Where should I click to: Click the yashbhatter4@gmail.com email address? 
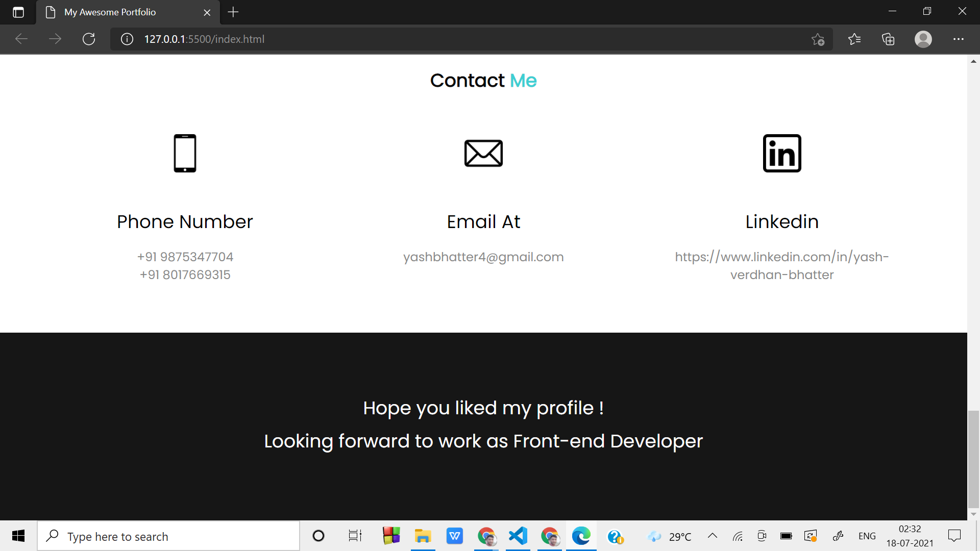point(483,257)
